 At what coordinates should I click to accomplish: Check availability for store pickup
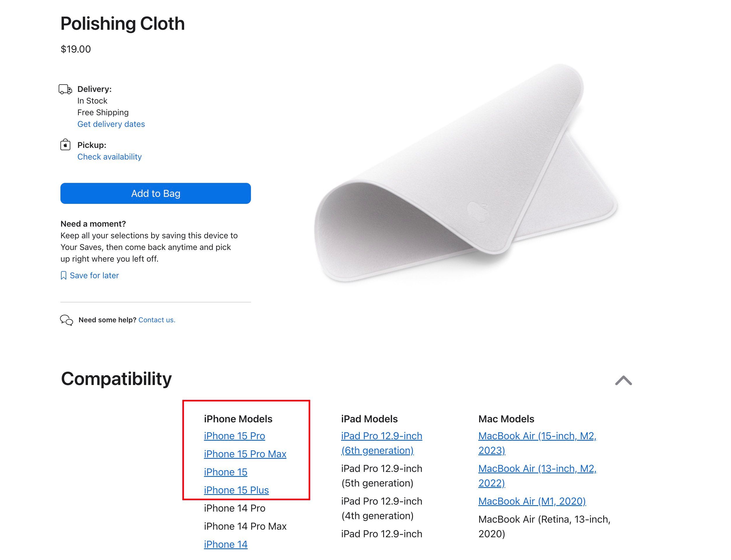[109, 156]
